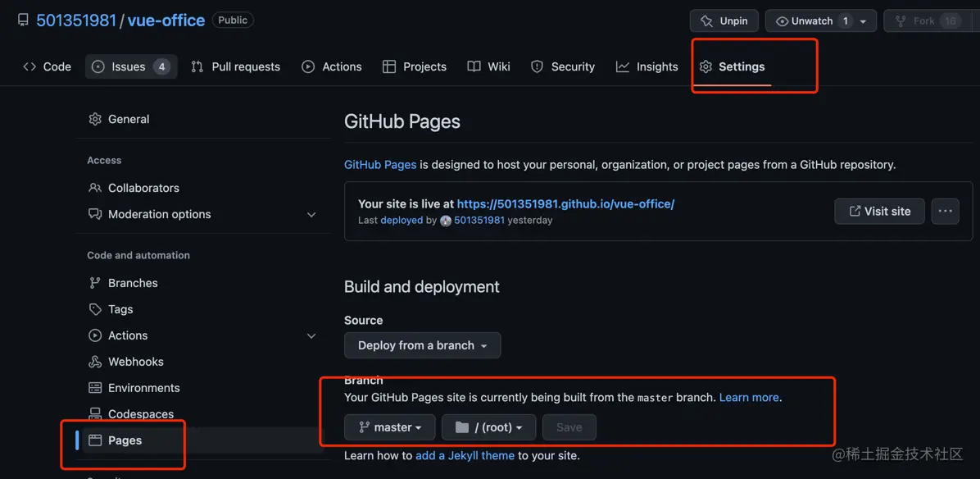Open Collaborators access settings
Viewport: 980px width, 479px height.
click(143, 188)
